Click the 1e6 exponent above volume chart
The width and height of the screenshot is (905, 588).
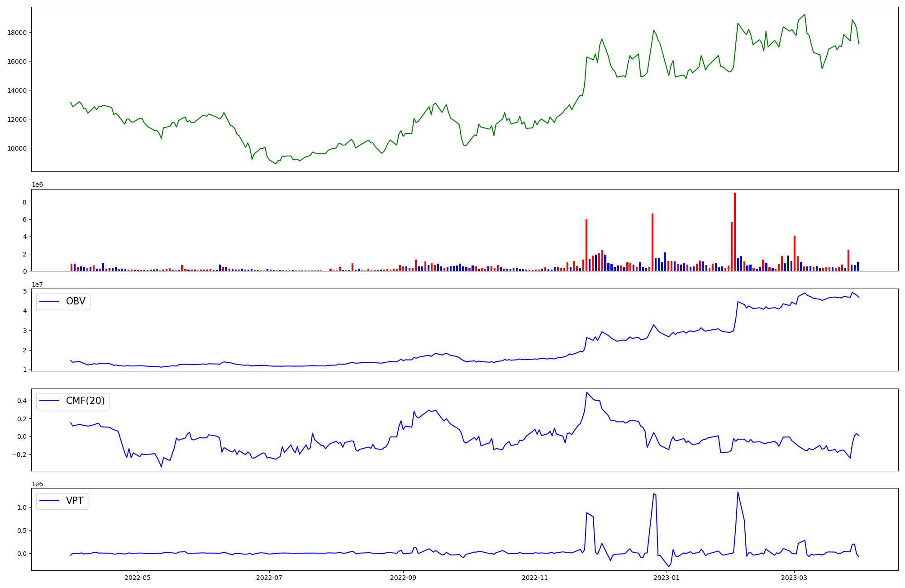click(37, 185)
